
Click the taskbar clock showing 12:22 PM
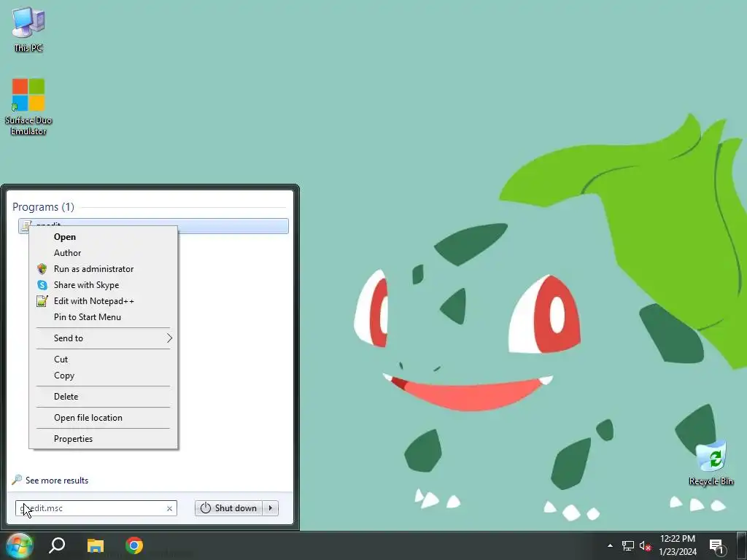[x=678, y=545]
